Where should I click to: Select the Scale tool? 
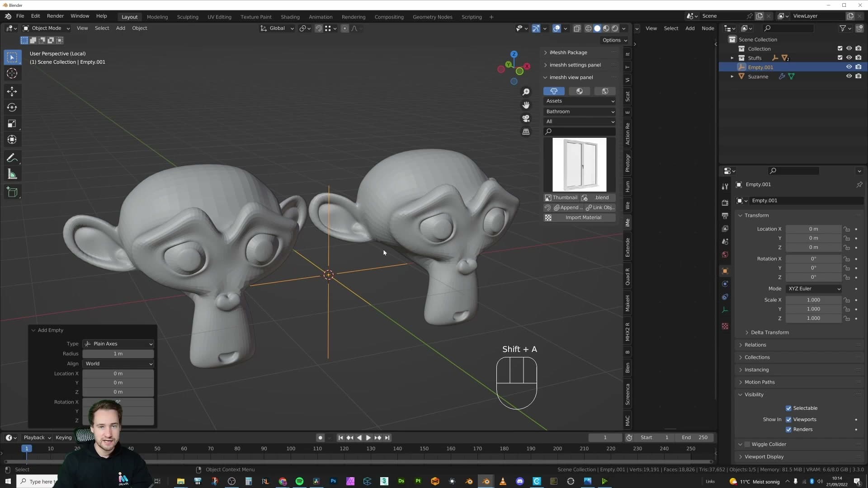tap(12, 124)
